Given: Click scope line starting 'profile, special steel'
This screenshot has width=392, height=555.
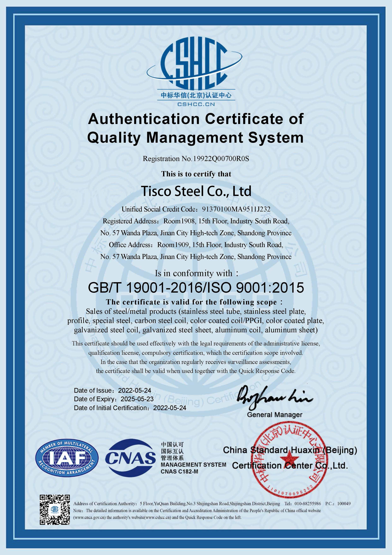Looking at the screenshot, I should [x=196, y=321].
